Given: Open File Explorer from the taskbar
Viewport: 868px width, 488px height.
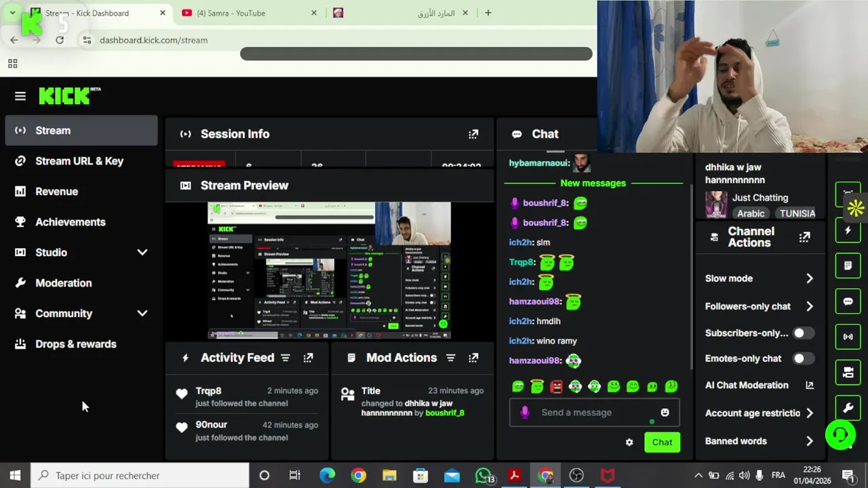Looking at the screenshot, I should [389, 475].
